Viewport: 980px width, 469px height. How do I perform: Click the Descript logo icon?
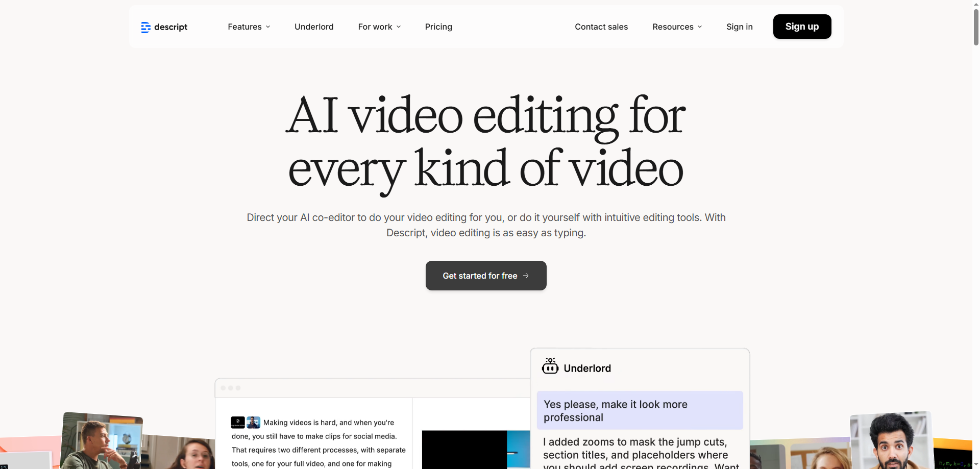(145, 27)
